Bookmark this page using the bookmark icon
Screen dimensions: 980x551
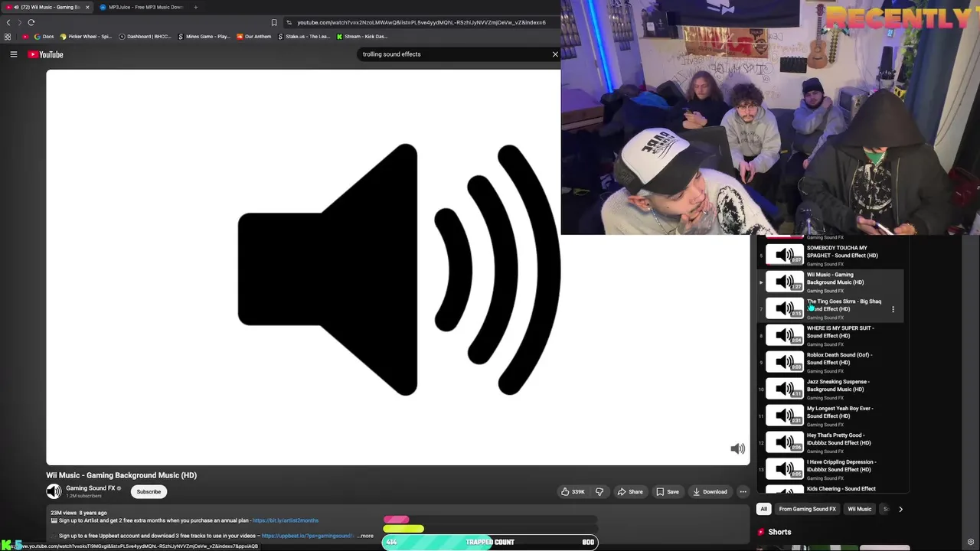point(274,22)
